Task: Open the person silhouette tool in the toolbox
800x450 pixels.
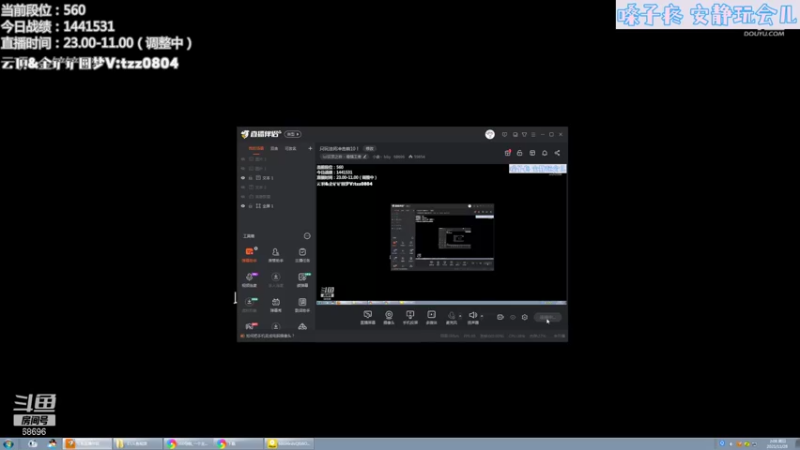Action: click(x=276, y=254)
